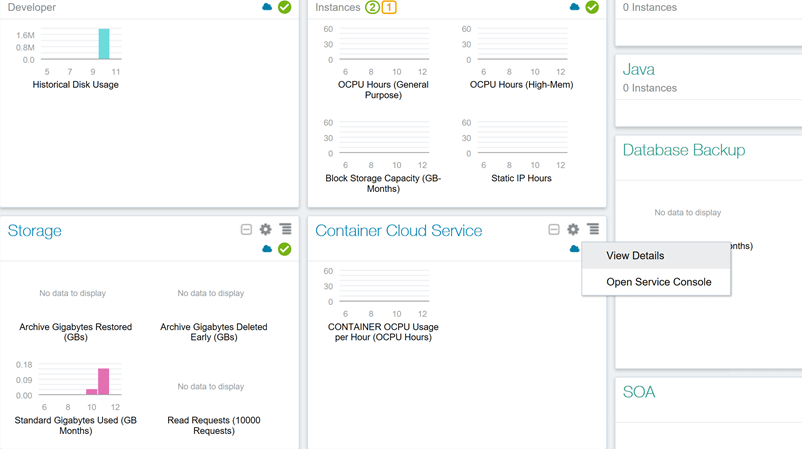Click the Storage panel gear settings icon
802x449 pixels.
[266, 230]
